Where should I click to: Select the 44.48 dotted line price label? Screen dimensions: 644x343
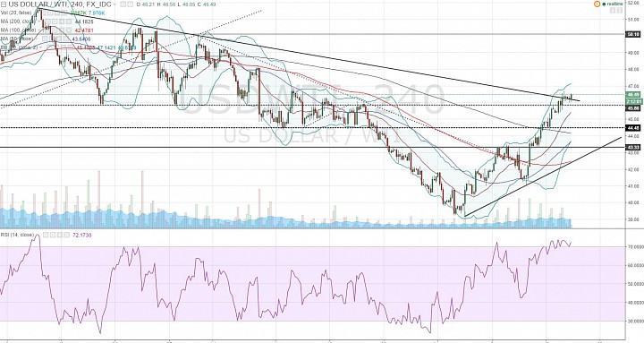(x=632, y=128)
